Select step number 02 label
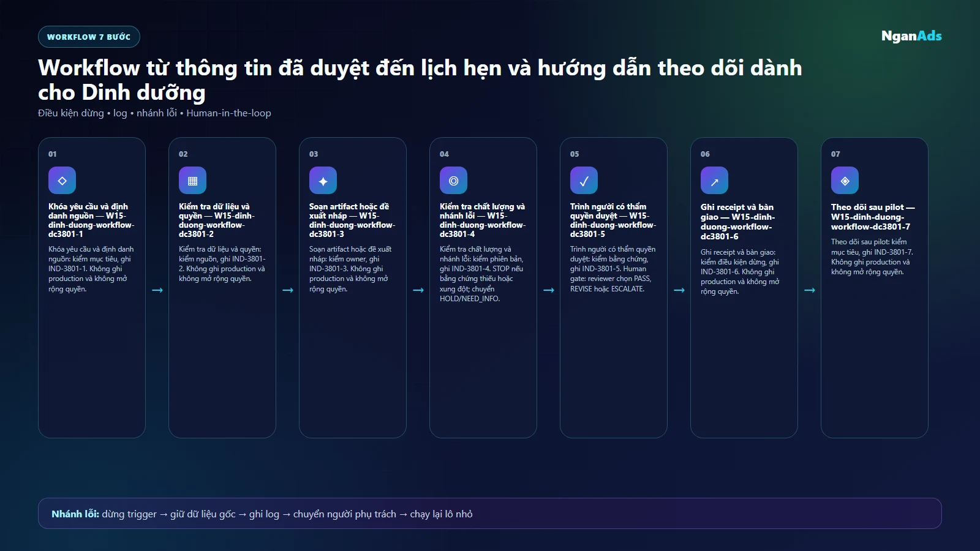This screenshot has width=980, height=551. (x=183, y=154)
